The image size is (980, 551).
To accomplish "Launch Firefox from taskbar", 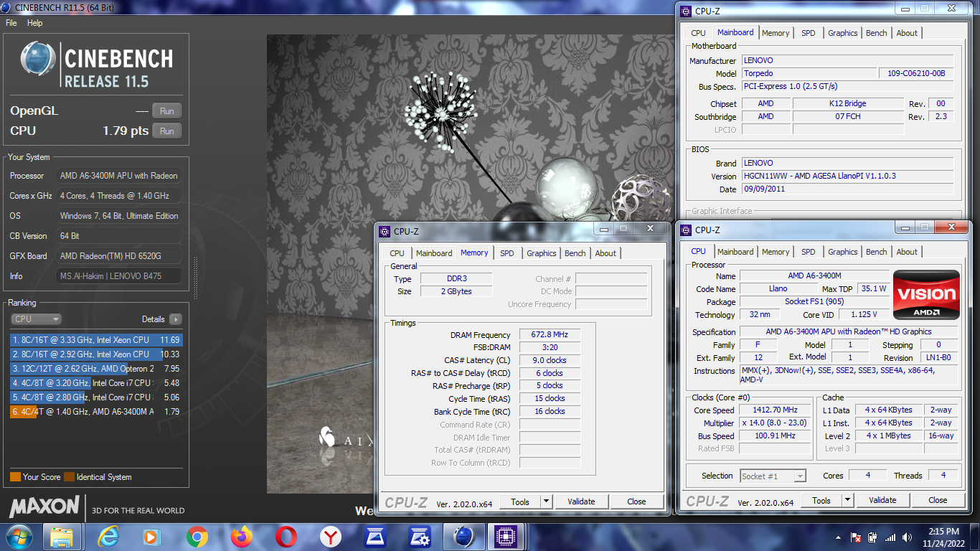I will tap(242, 537).
